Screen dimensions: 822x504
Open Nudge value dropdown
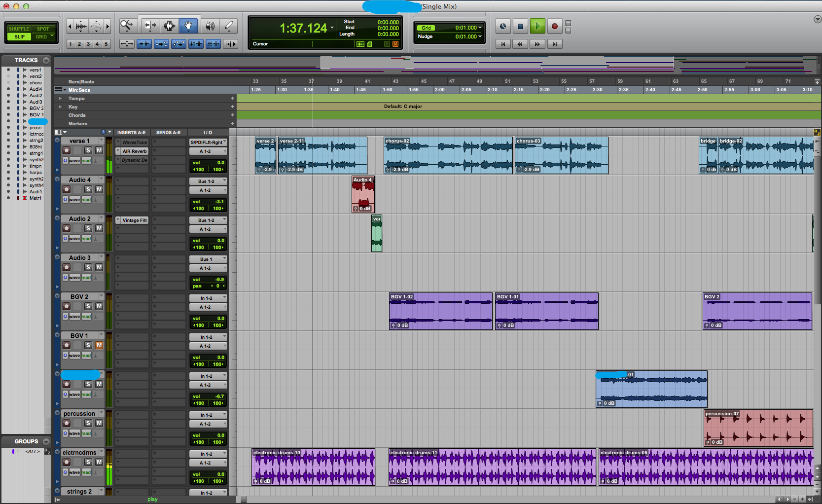[480, 36]
